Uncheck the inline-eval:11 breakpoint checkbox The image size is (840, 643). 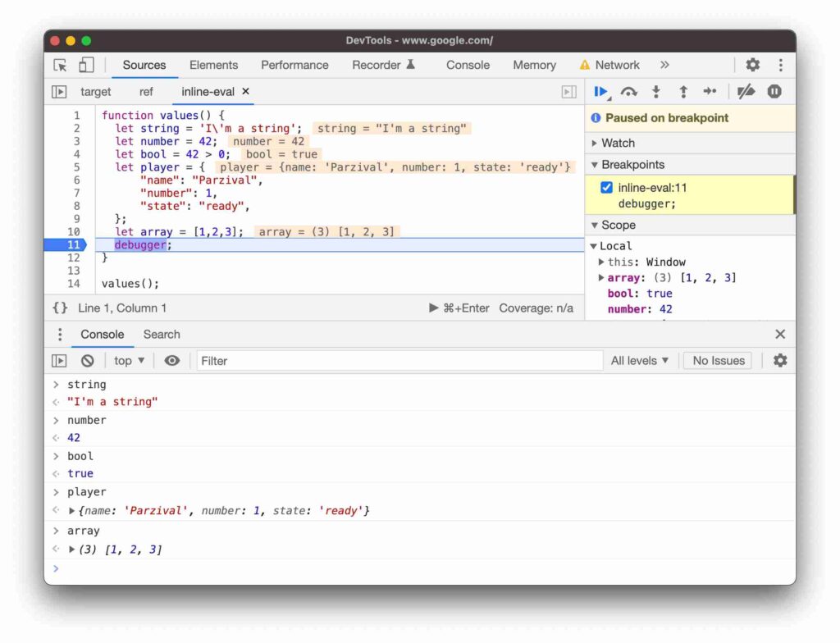click(606, 188)
